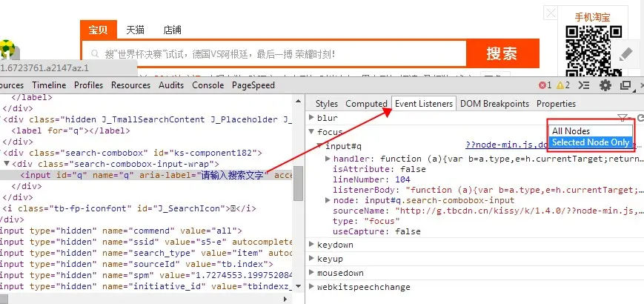Viewport: 644px width, 304px height.
Task: Click the 手机淘宝 heading text
Action: tap(592, 17)
